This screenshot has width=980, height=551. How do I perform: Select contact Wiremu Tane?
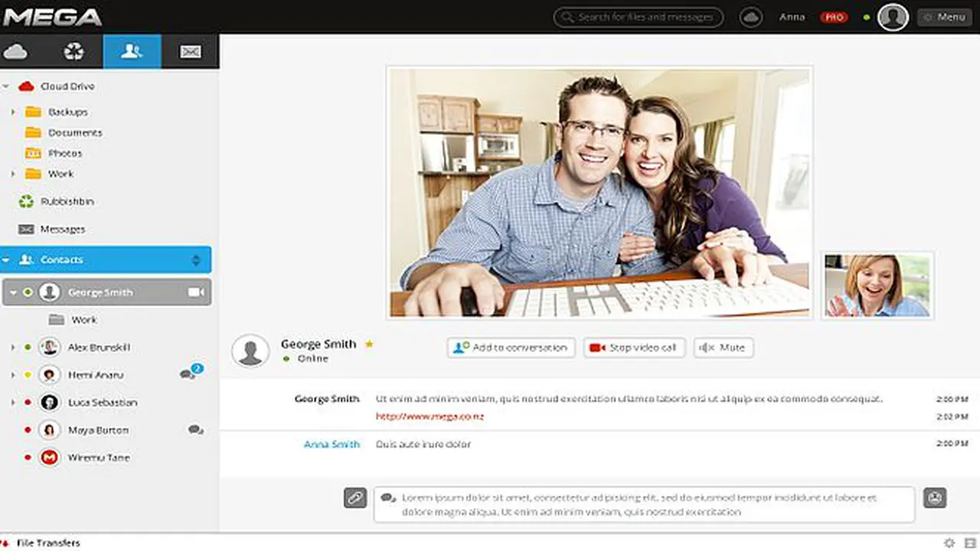[99, 458]
